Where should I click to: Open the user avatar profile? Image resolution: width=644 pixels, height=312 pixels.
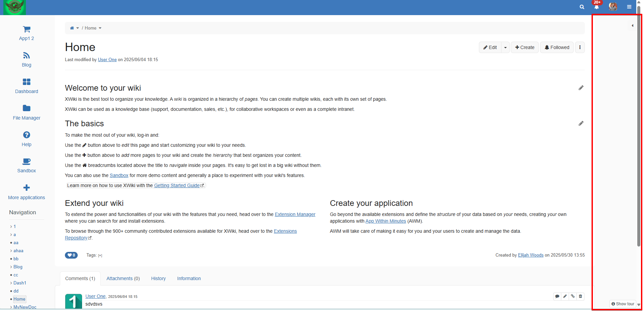coord(613,7)
